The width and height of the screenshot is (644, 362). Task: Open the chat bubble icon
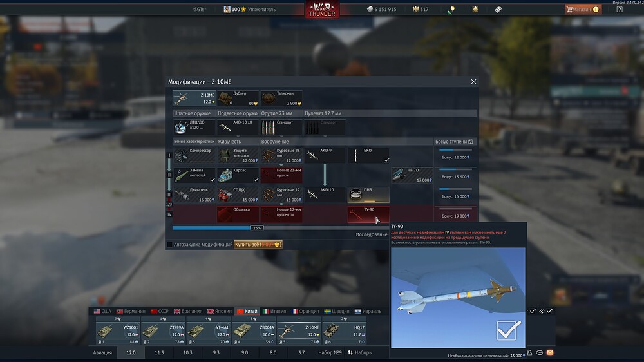pyautogui.click(x=540, y=352)
